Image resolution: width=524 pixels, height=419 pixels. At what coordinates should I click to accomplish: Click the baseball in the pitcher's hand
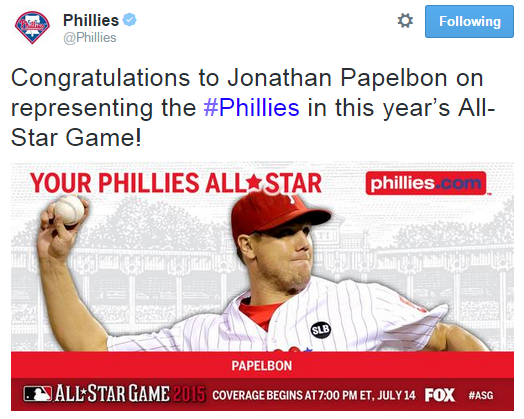click(69, 210)
